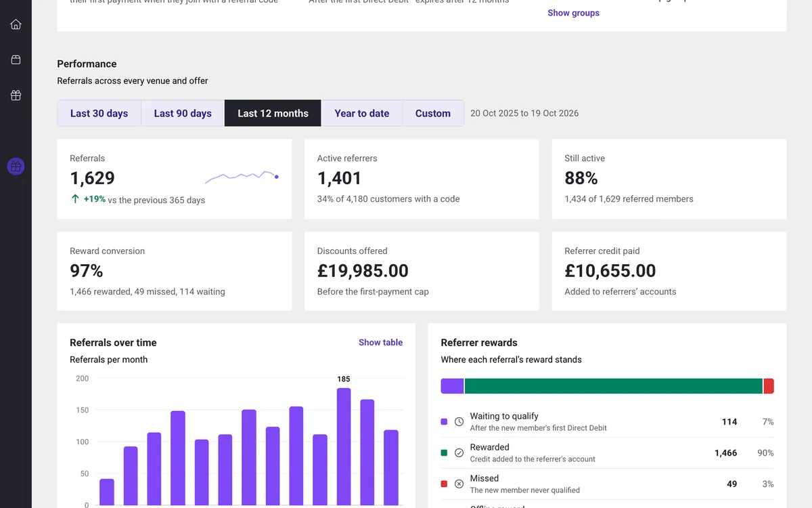812x508 pixels.
Task: Select the Missed row label
Action: [484, 478]
